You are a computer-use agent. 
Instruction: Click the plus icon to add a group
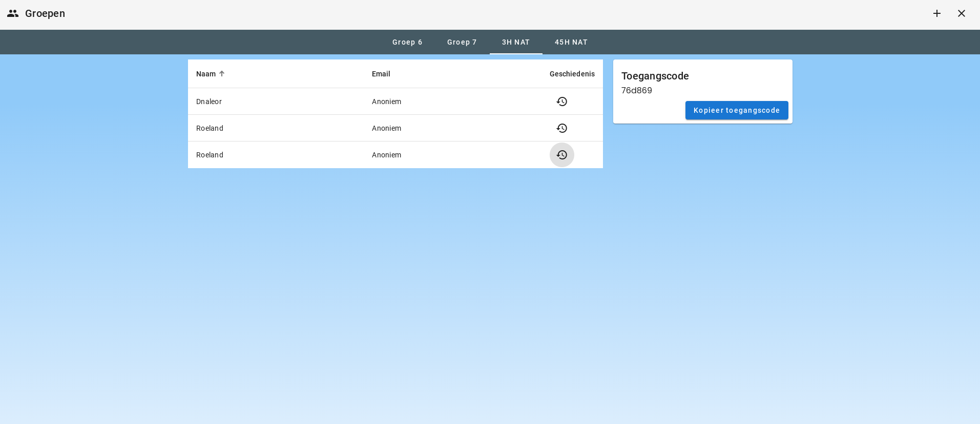pos(936,13)
